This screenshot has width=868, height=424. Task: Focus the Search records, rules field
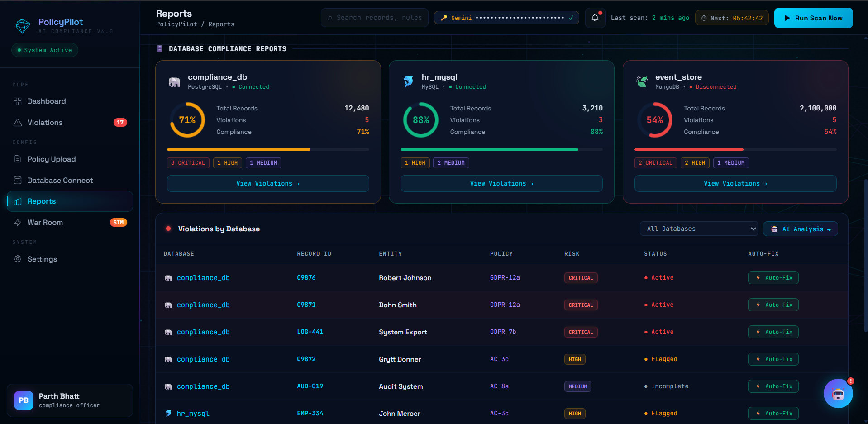(375, 18)
